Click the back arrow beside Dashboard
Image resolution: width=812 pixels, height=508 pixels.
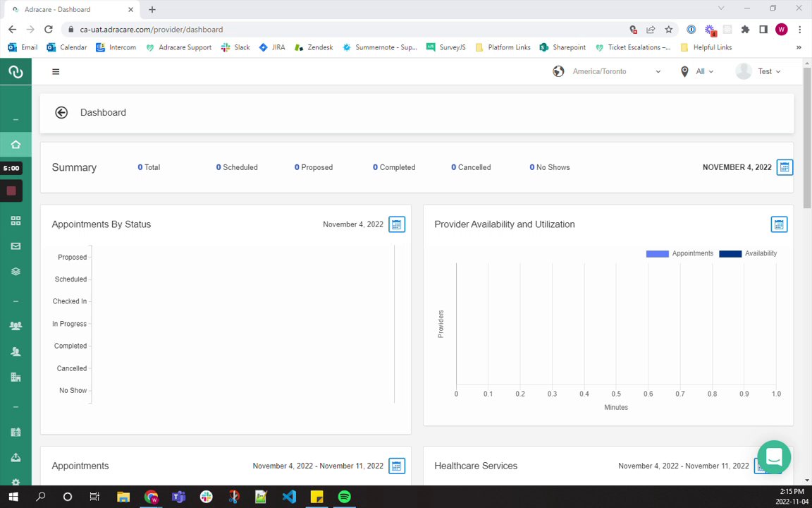(61, 112)
